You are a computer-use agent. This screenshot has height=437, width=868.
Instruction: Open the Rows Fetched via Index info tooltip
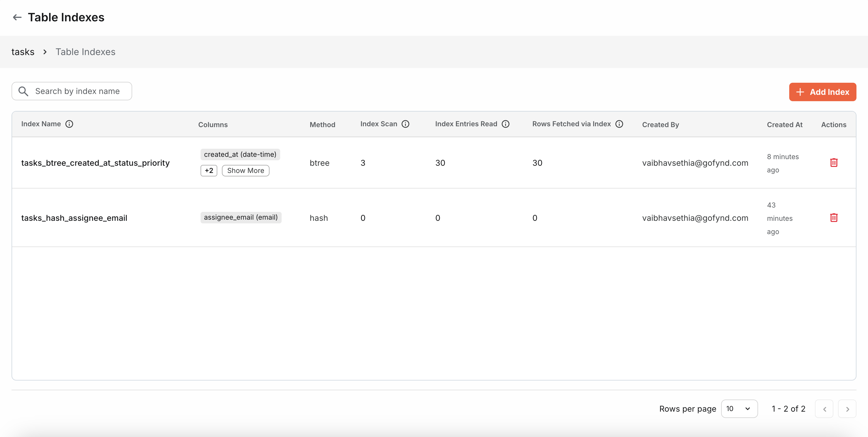(x=620, y=124)
